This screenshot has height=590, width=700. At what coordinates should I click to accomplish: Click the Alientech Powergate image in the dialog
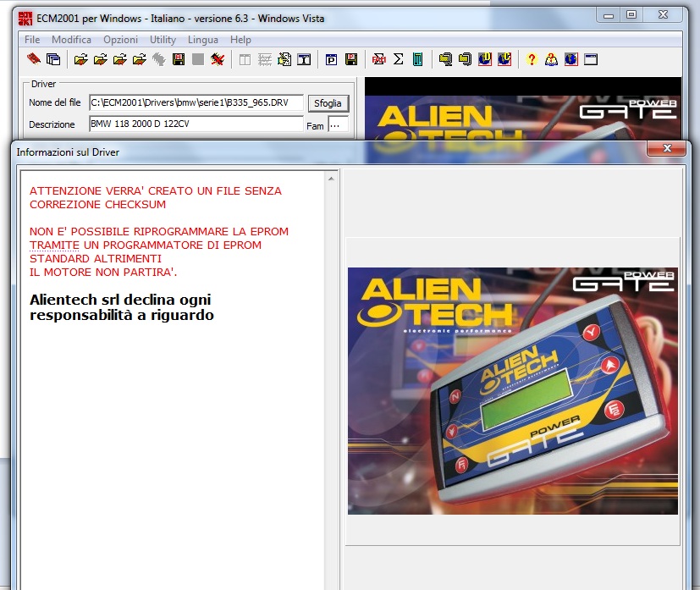(x=513, y=391)
